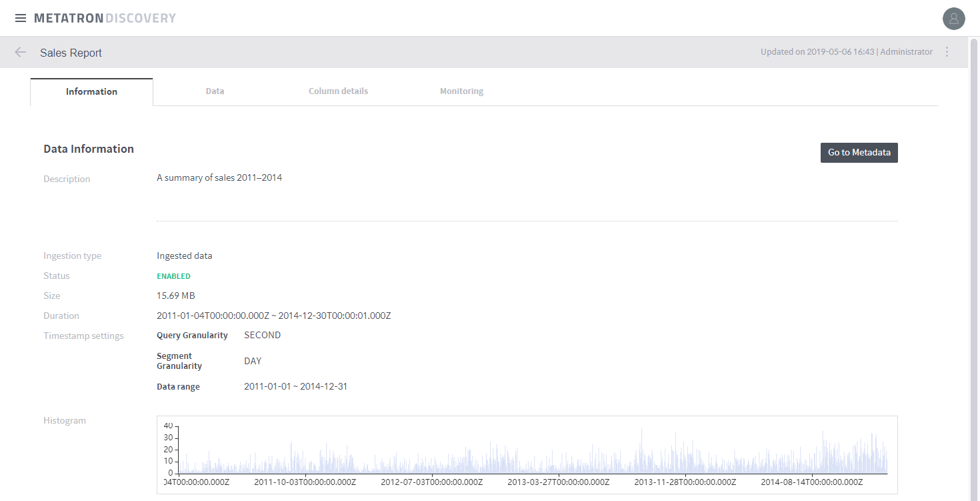Click the Timestamp settings label
980x501 pixels.
coord(83,336)
